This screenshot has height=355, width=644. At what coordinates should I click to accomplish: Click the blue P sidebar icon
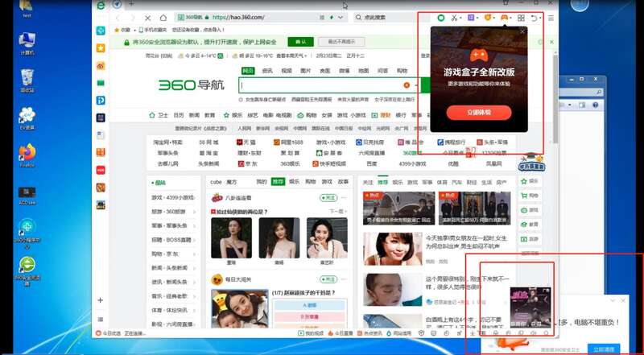click(100, 101)
